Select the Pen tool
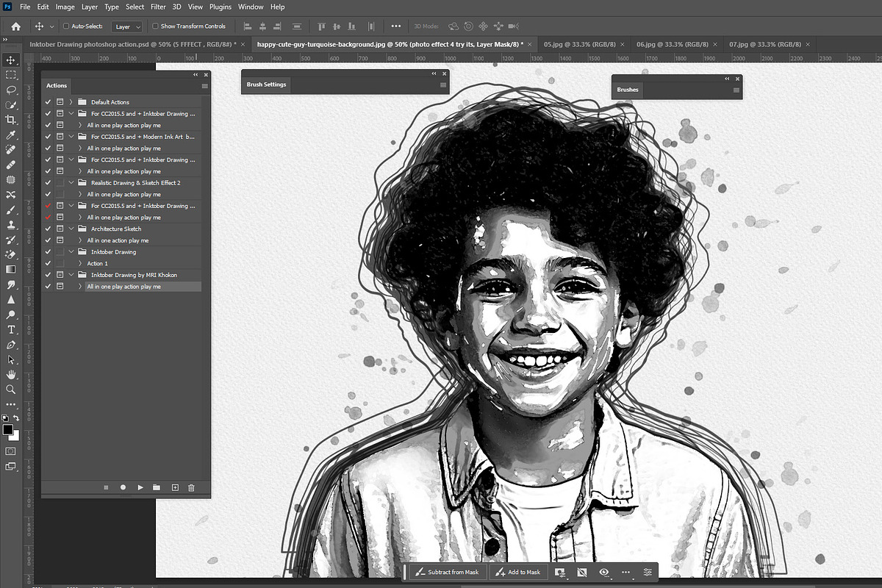 point(11,345)
